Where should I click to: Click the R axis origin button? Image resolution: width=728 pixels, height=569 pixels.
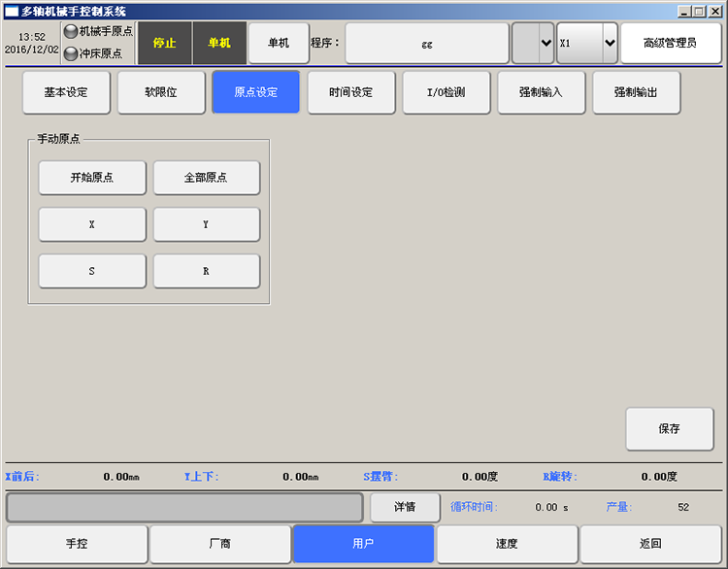point(206,271)
